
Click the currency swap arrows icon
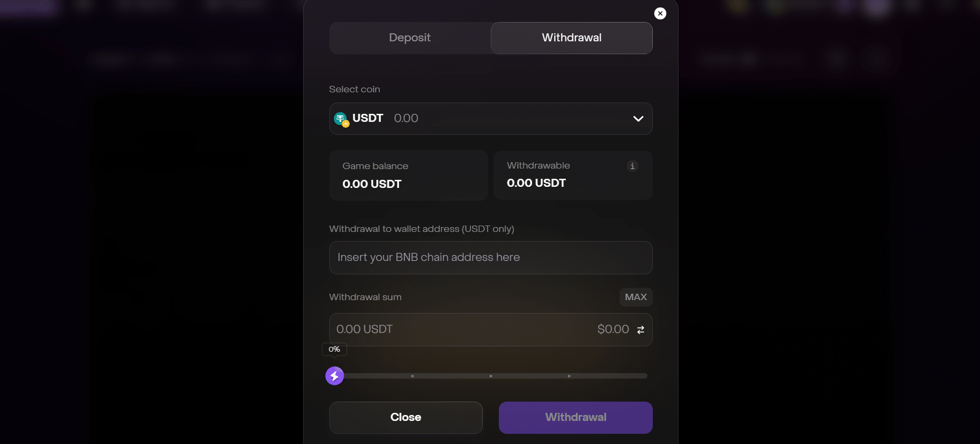tap(640, 330)
